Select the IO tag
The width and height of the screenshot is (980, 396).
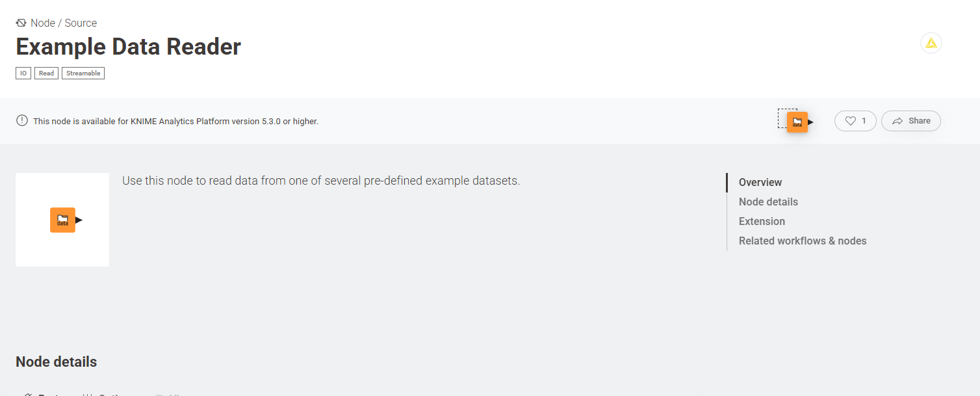pyautogui.click(x=23, y=73)
